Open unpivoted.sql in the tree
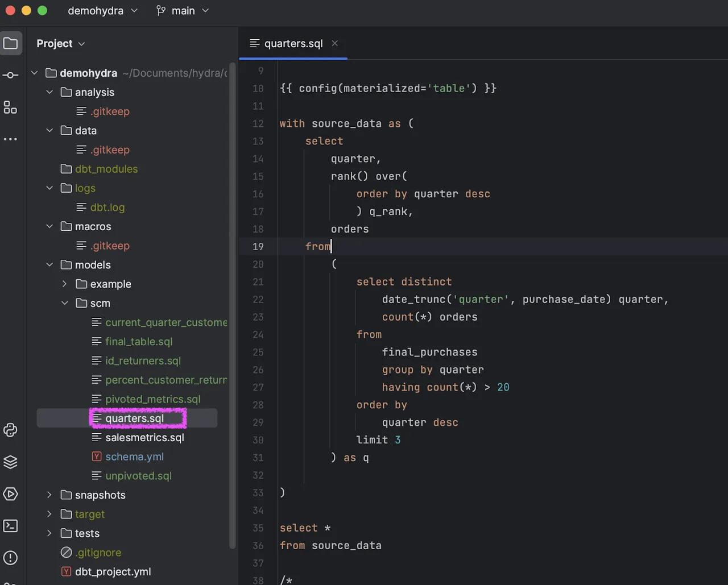This screenshot has height=585, width=728. 138,476
